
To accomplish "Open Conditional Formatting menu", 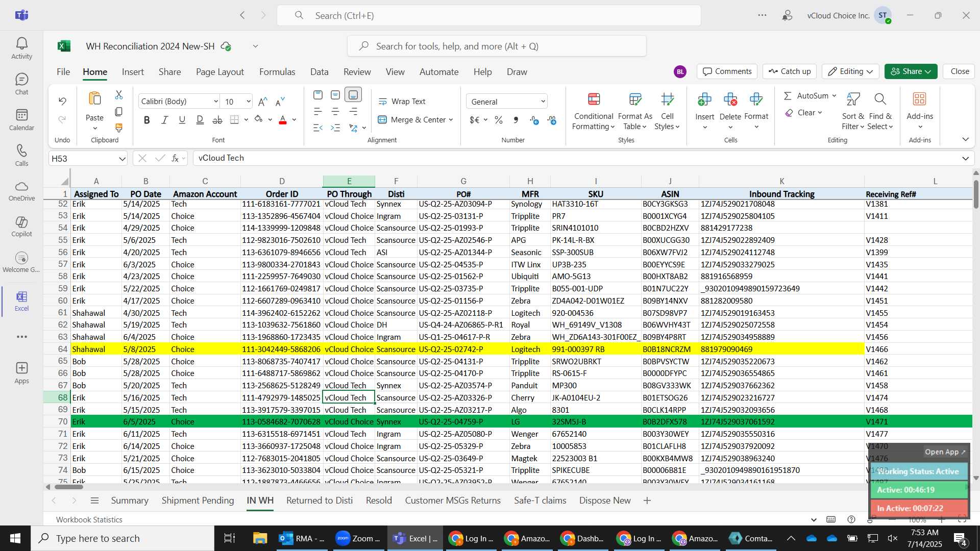I will [594, 111].
